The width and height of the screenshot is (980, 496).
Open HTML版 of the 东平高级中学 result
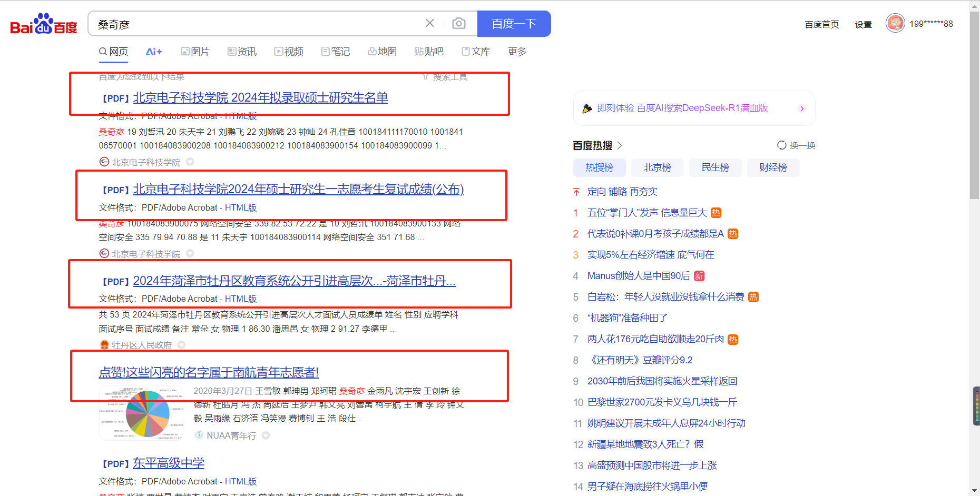click(241, 481)
